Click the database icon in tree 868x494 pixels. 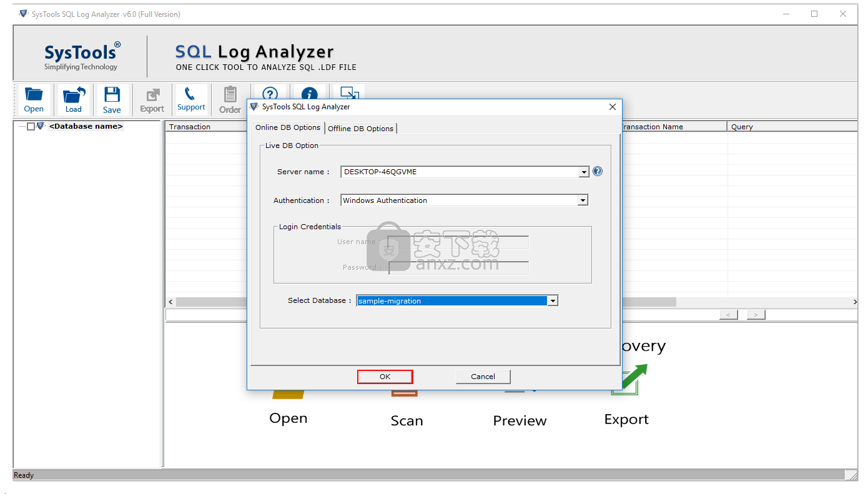(41, 126)
